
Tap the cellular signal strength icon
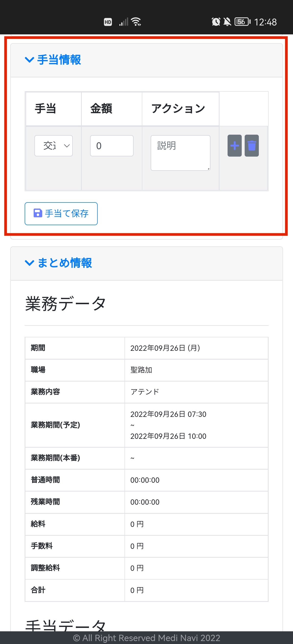124,22
